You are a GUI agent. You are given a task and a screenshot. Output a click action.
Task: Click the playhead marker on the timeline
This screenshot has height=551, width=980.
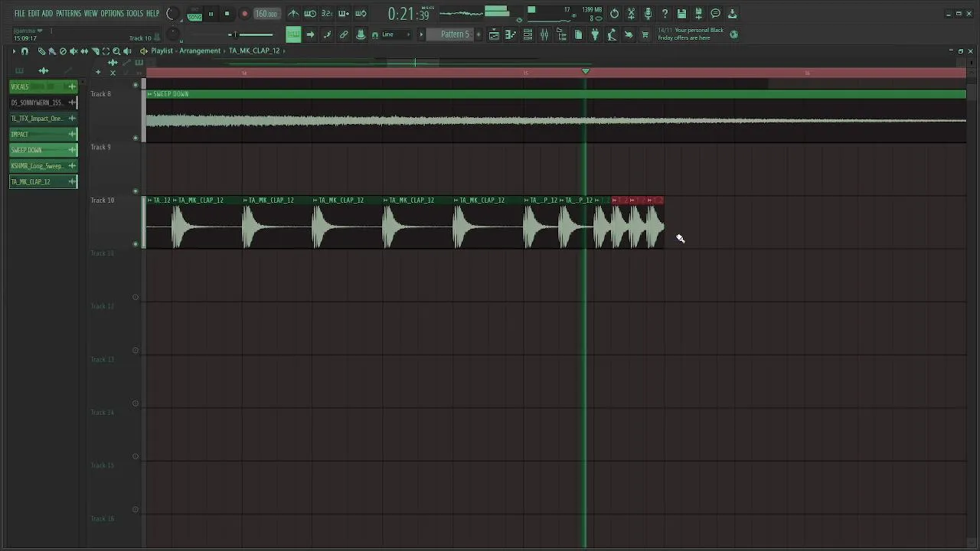tap(586, 71)
